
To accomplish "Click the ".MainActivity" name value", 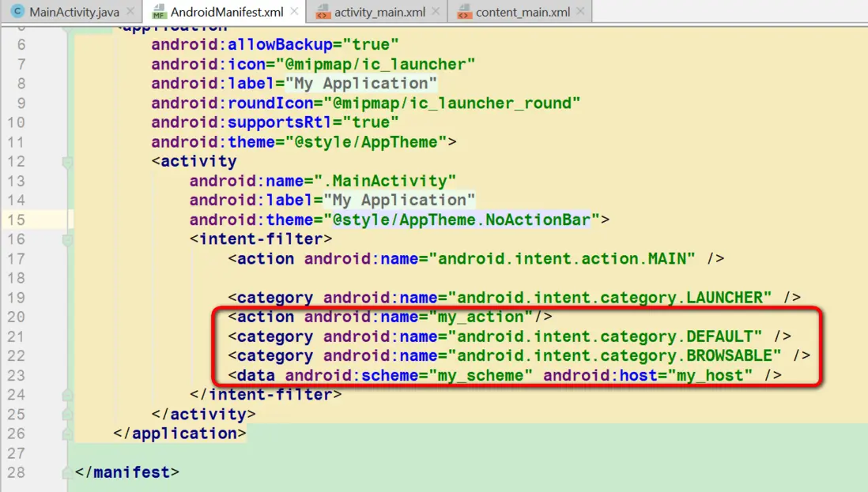I will [x=385, y=181].
